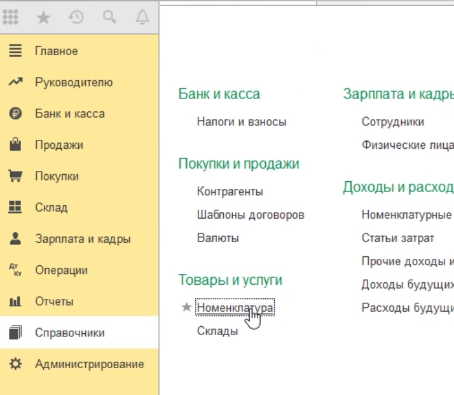Screen dimensions: 454x395
Task: Open Главное section in sidebar
Action: [79, 51]
